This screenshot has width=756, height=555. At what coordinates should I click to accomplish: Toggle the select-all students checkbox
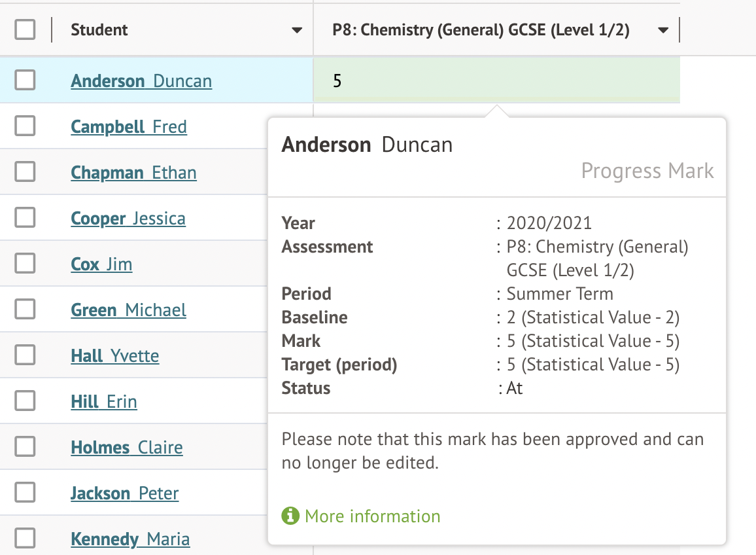click(25, 30)
